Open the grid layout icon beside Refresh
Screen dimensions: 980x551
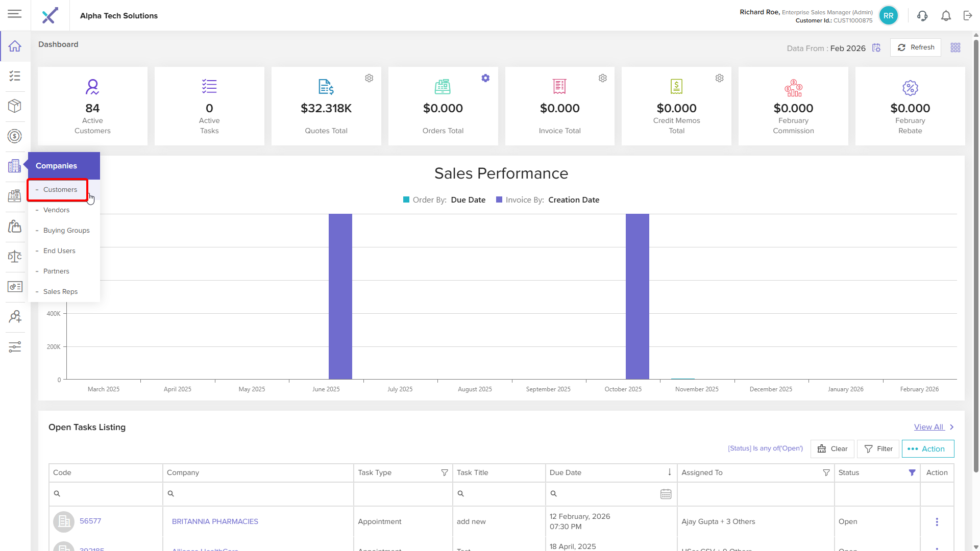click(x=955, y=47)
